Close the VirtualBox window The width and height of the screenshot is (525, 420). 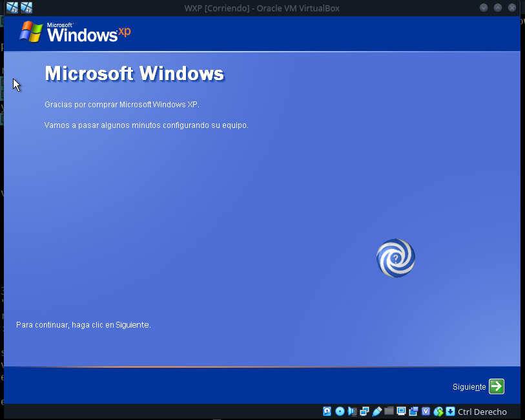512,8
